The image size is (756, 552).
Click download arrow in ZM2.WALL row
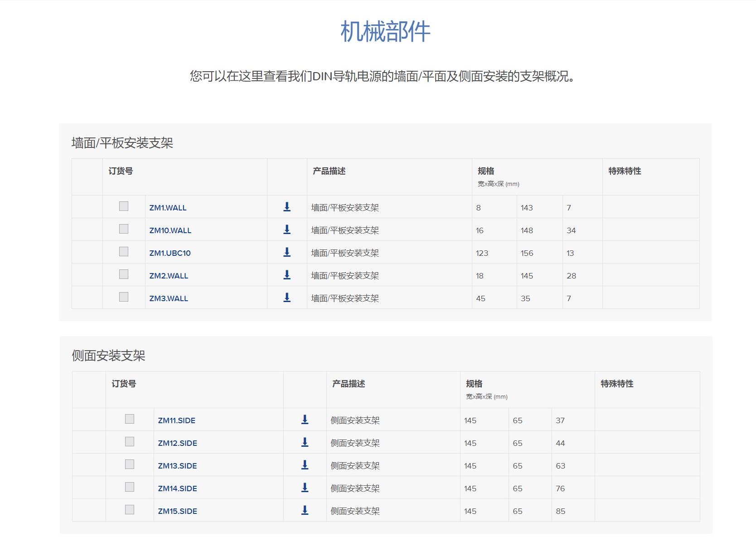[x=287, y=275]
